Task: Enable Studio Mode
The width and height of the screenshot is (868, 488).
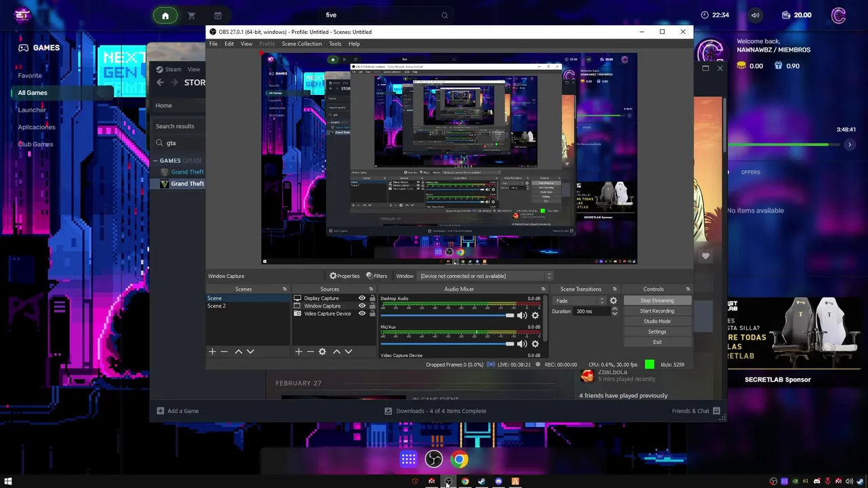Action: click(657, 321)
